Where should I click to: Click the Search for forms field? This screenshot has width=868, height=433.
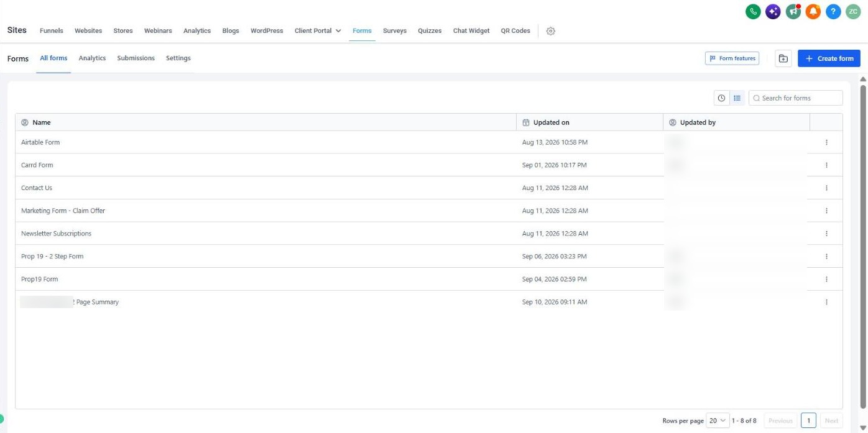796,98
